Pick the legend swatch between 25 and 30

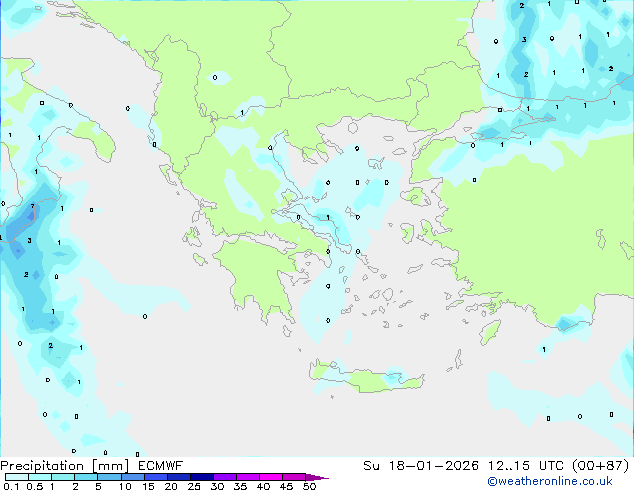(202, 477)
